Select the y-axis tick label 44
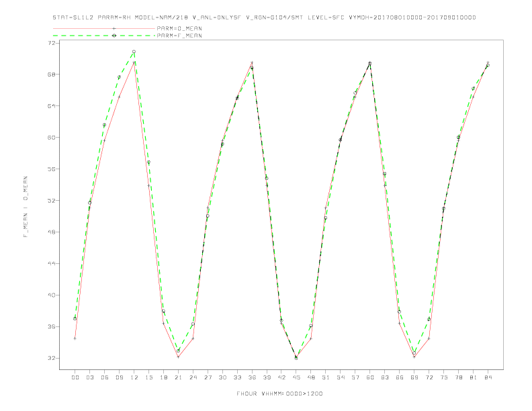Viewport: 532px width, 411px height. point(52,263)
